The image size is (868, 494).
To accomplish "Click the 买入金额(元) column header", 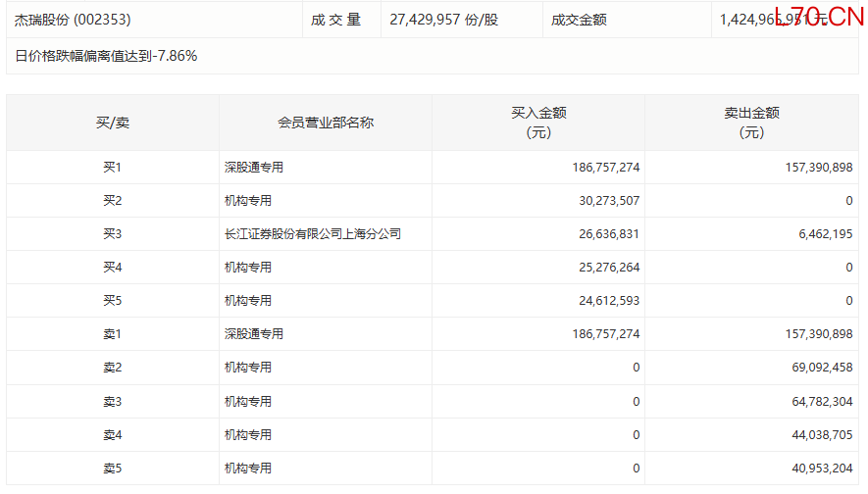I will coord(538,123).
